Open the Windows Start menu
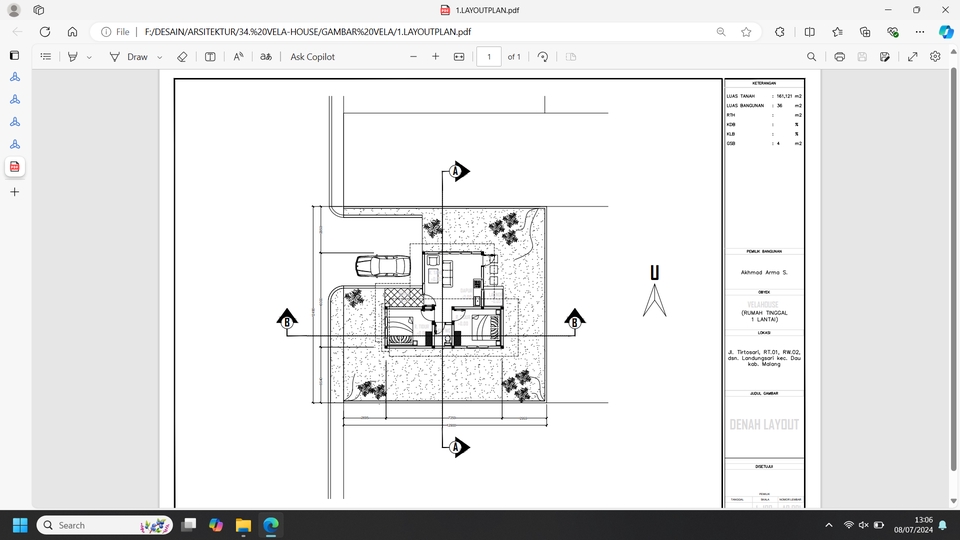The width and height of the screenshot is (960, 540). pyautogui.click(x=20, y=525)
